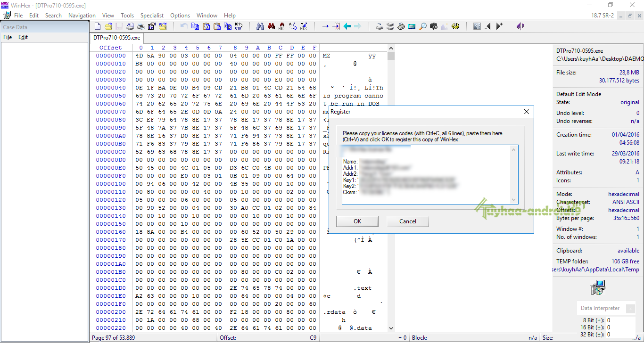The height and width of the screenshot is (343, 644).
Task: Click the purple Help icon in toolbar
Action: [x=520, y=26]
